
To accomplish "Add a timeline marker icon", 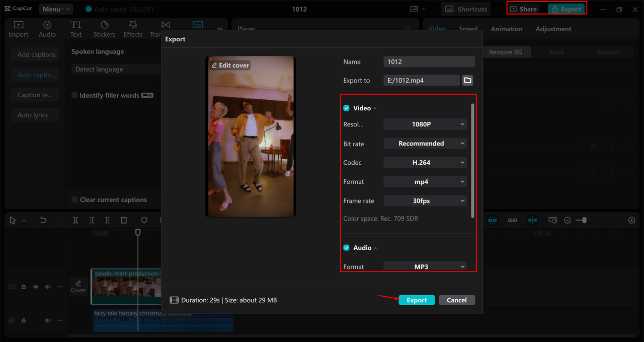I will tap(144, 220).
